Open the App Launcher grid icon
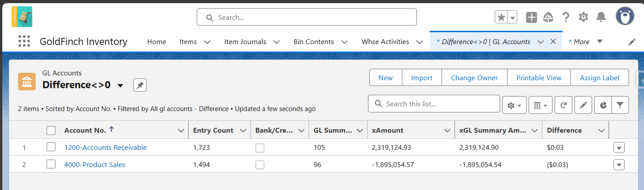This screenshot has width=644, height=190. click(24, 41)
